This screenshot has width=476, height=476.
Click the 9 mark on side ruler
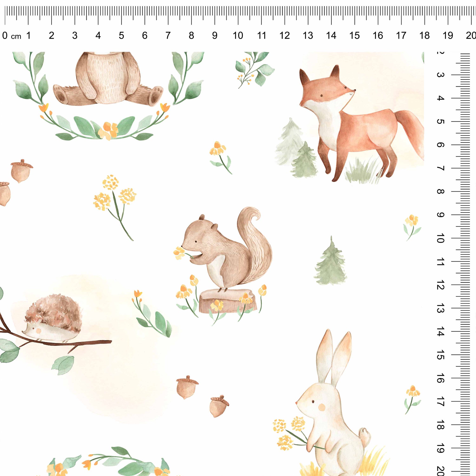440,215
